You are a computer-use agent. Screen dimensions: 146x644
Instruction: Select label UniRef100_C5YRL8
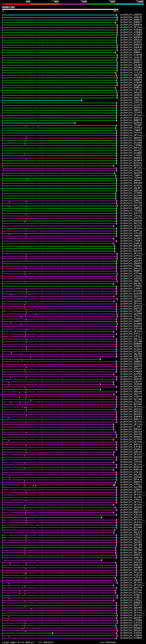[x=131, y=128]
